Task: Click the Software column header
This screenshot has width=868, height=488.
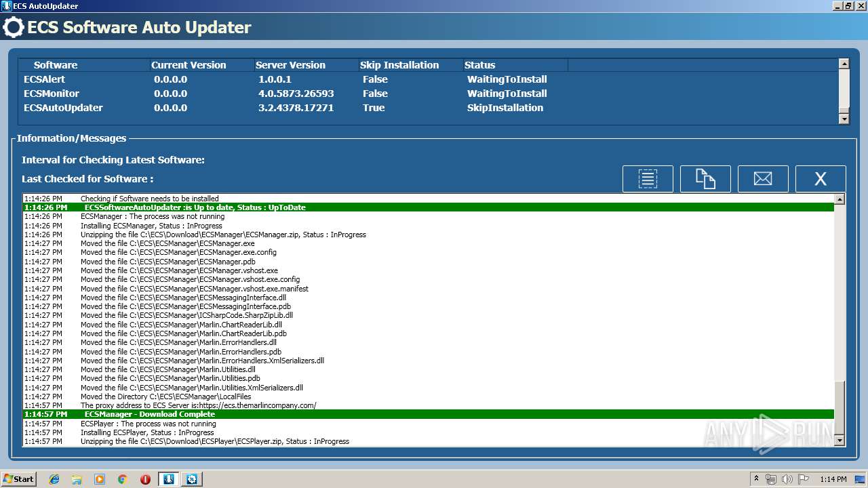Action: click(84, 65)
